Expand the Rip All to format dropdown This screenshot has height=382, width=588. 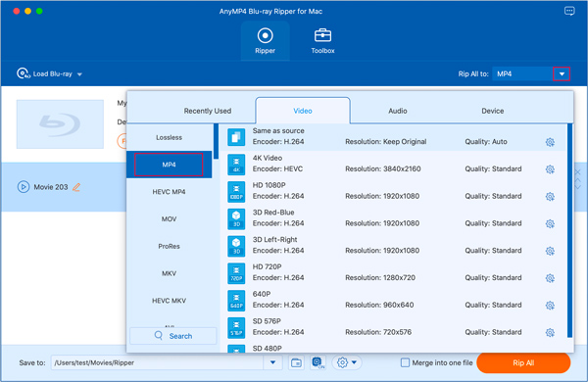point(562,73)
